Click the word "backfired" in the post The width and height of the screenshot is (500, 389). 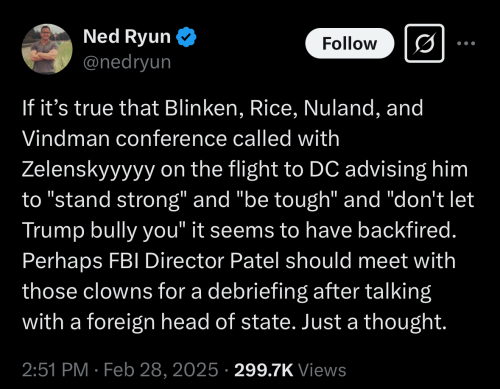point(407,230)
